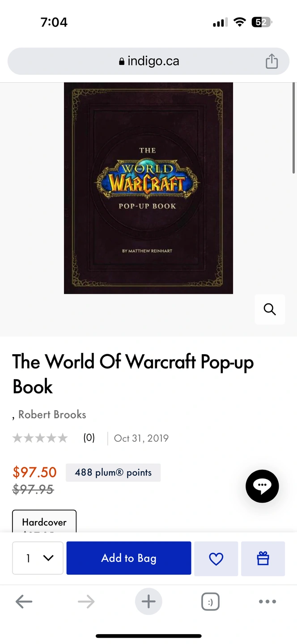Click the page scrollbar handle

tap(293, 128)
